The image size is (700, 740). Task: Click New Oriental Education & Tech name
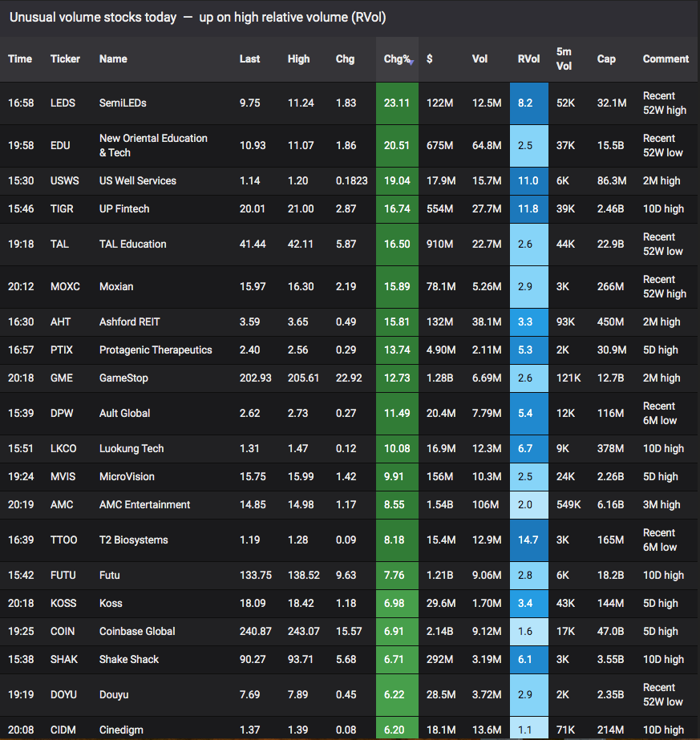153,145
